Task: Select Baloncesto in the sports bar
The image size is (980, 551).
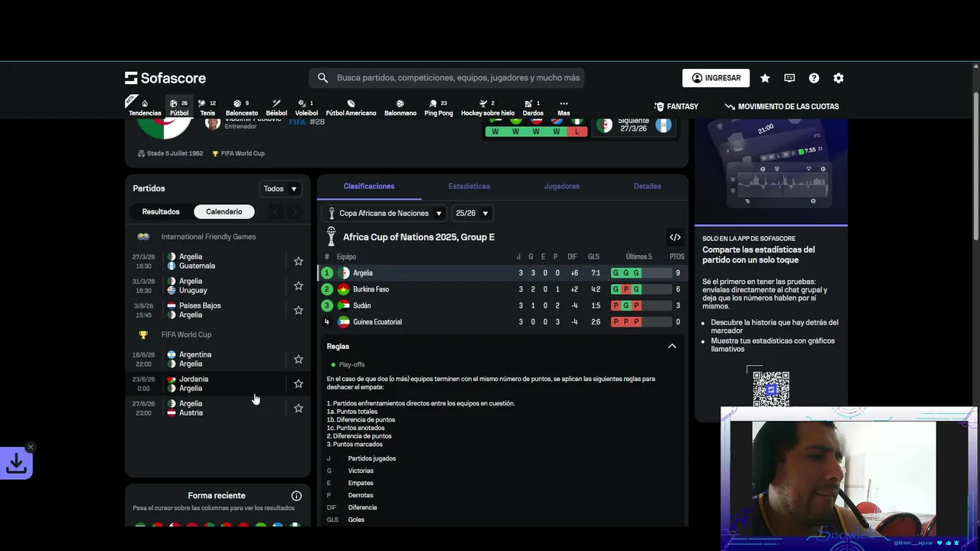Action: [242, 108]
